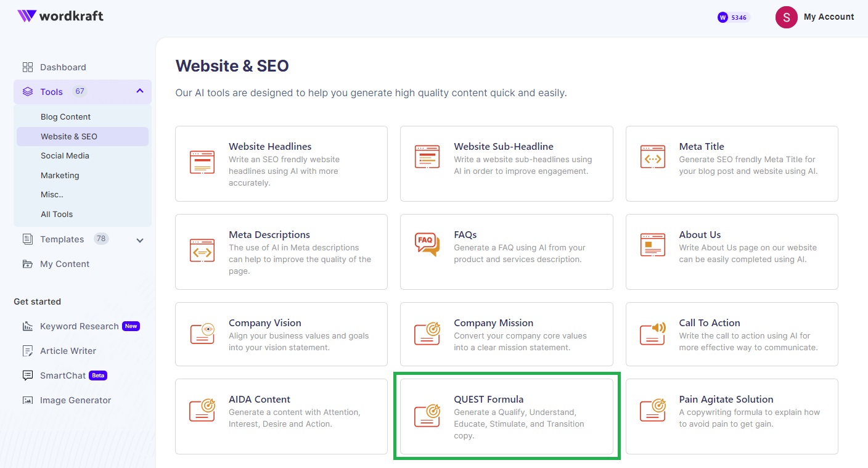Go to Social Media tools
Viewport: 868px width, 468px height.
coord(65,156)
